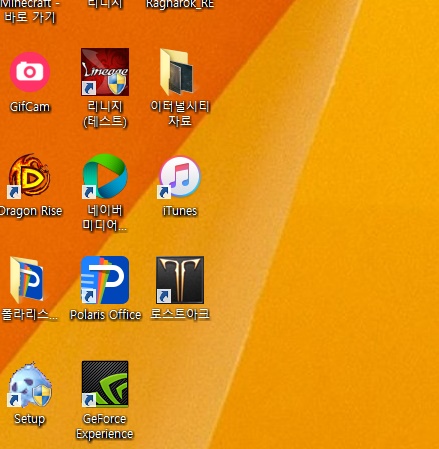
Task: Click the "이터널시티 자료" label text
Action: coord(180,114)
